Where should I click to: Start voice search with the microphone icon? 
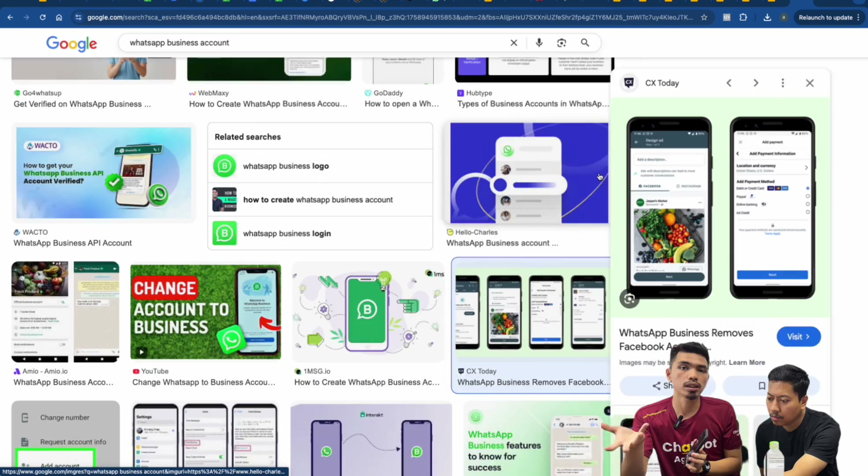(539, 43)
